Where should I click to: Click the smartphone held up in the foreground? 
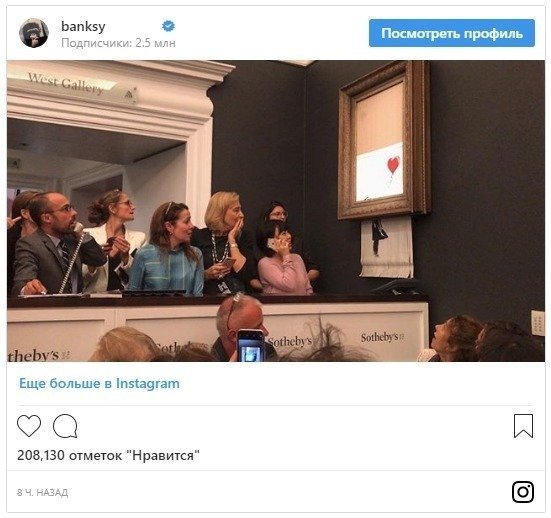251,345
